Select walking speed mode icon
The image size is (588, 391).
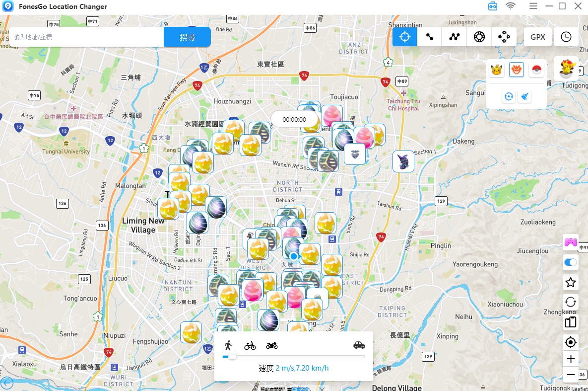click(x=228, y=345)
